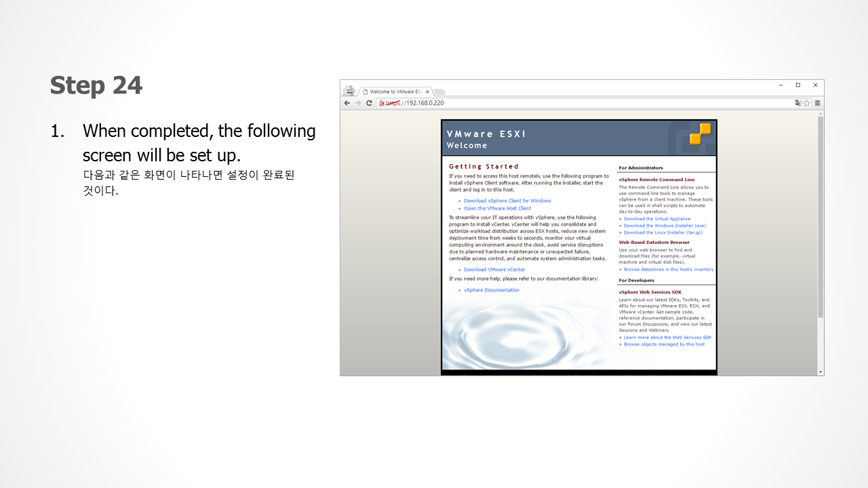
Task: Click the insecure HTTPS warning lock icon
Action: point(382,103)
